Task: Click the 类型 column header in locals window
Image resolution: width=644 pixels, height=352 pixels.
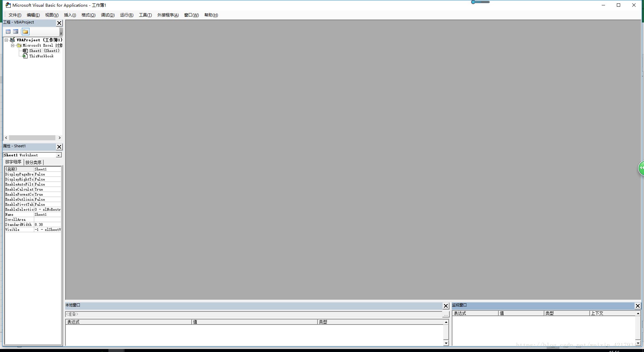Action: 381,322
